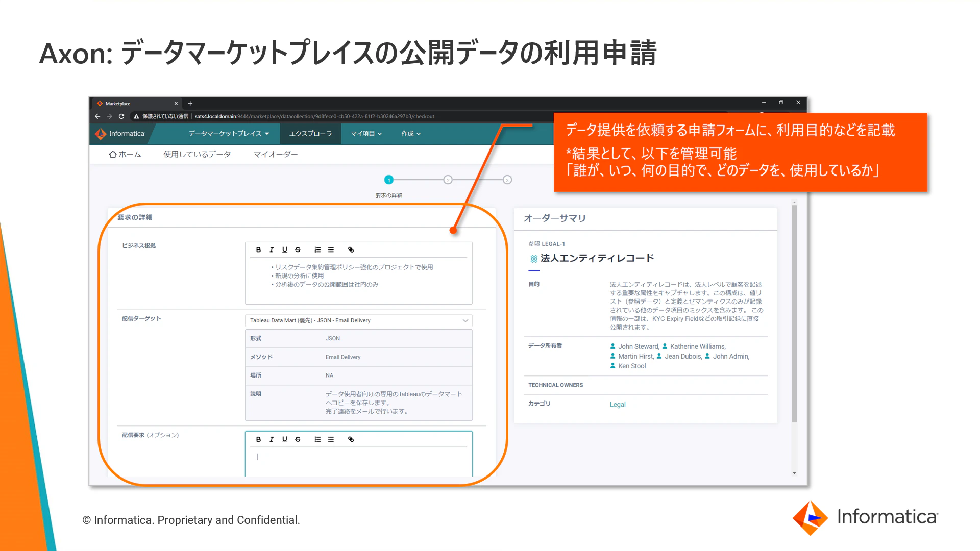Click the オーダーサマリ heading
980x551 pixels.
pos(555,218)
